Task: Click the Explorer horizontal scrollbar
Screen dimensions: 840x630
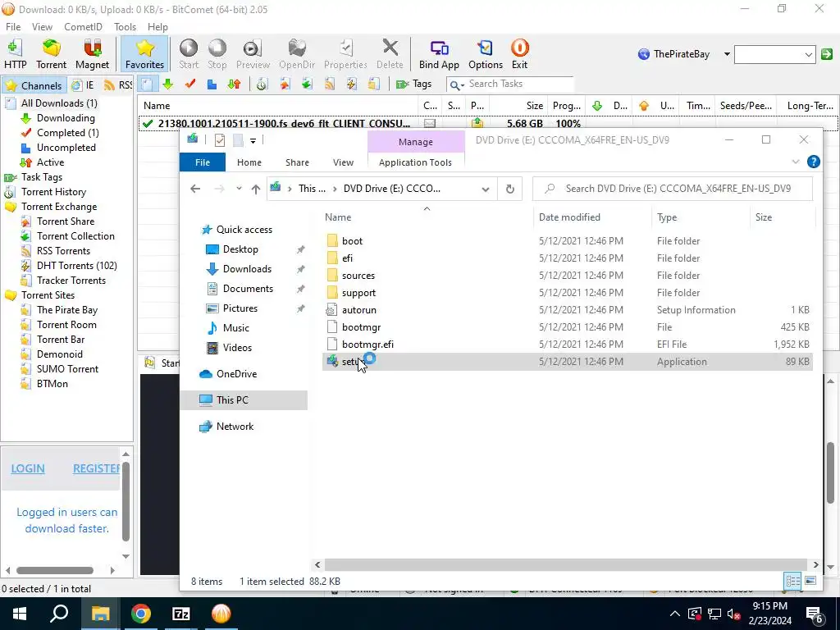Action: (566, 564)
